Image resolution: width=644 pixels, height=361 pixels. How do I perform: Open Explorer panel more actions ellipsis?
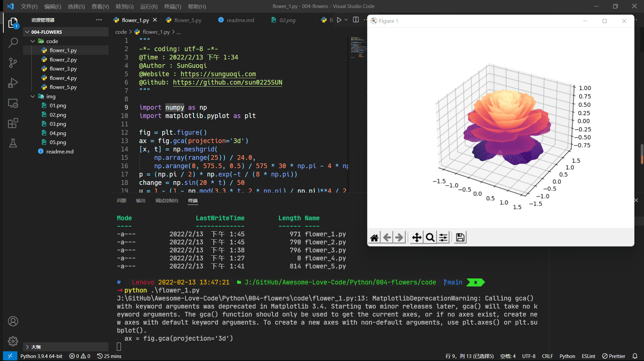[99, 20]
